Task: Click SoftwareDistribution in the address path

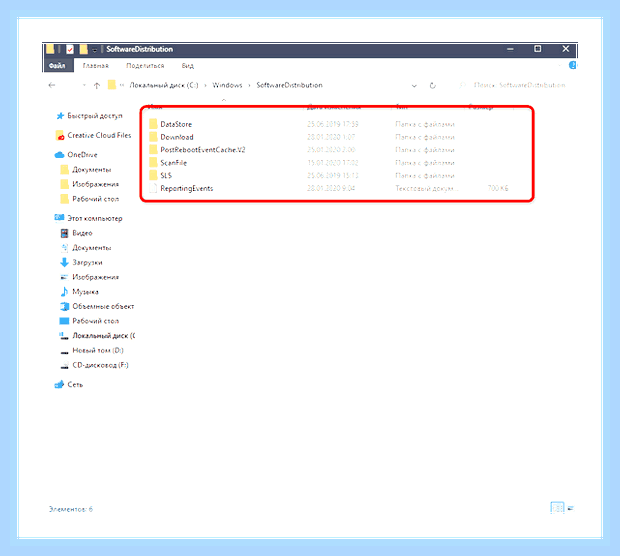Action: (289, 85)
